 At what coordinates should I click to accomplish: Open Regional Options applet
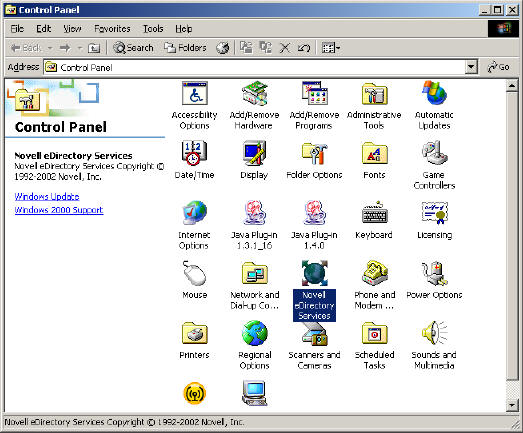click(x=254, y=346)
